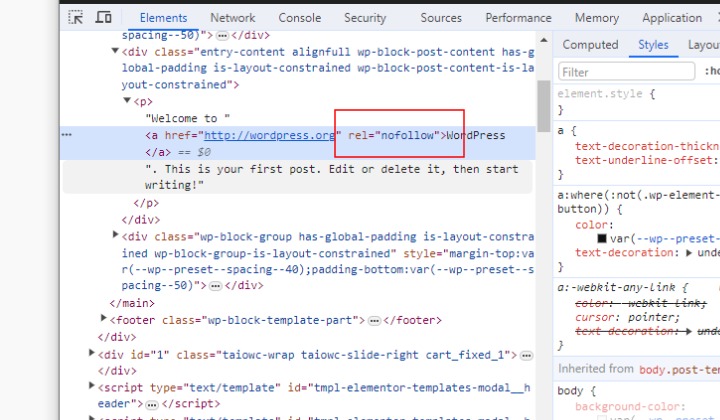Open the Memory tab

coord(596,18)
